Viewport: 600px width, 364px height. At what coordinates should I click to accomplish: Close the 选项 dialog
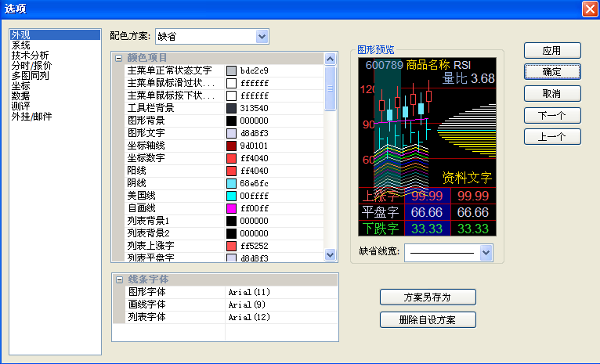coord(590,9)
